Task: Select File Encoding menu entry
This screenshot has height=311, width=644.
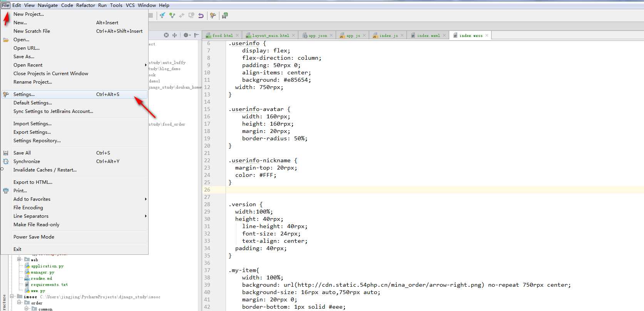Action: point(74,208)
